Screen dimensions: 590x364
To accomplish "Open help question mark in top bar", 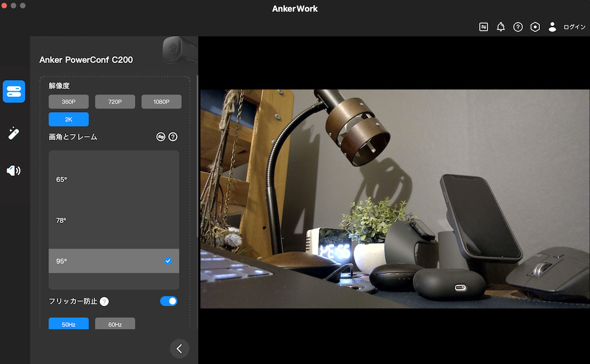I will pyautogui.click(x=518, y=27).
